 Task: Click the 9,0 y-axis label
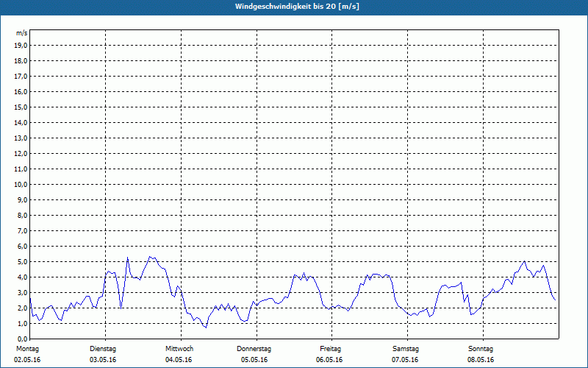coord(22,199)
